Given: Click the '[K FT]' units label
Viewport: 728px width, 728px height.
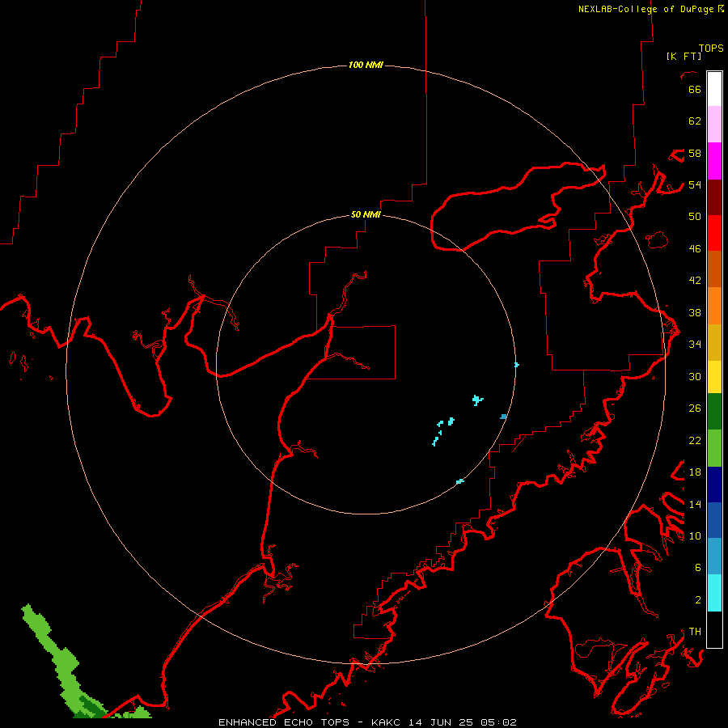Looking at the screenshot, I should coord(684,56).
